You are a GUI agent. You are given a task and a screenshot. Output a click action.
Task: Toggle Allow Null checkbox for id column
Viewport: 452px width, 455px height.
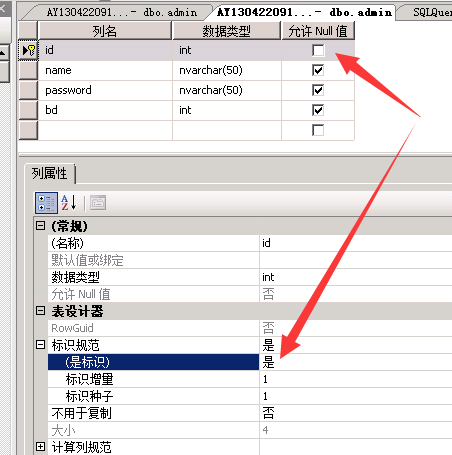[x=318, y=50]
